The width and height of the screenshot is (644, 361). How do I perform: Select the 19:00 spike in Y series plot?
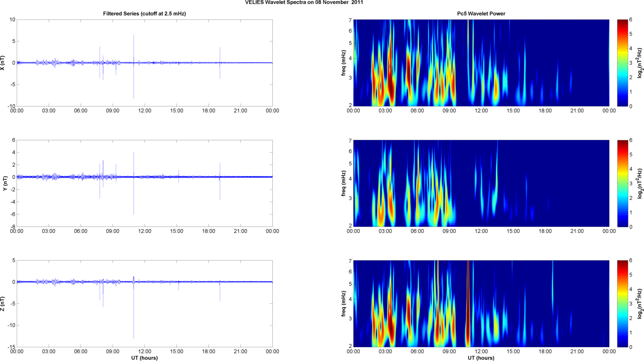(220, 180)
